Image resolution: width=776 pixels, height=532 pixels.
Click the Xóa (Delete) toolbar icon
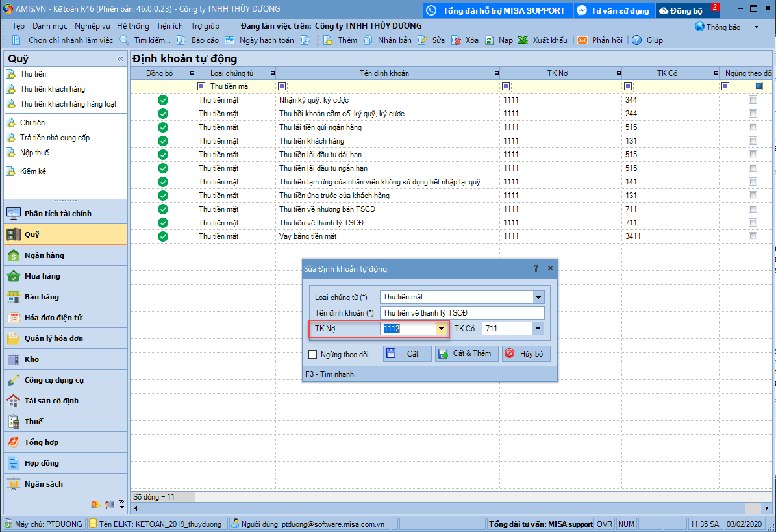pos(457,40)
